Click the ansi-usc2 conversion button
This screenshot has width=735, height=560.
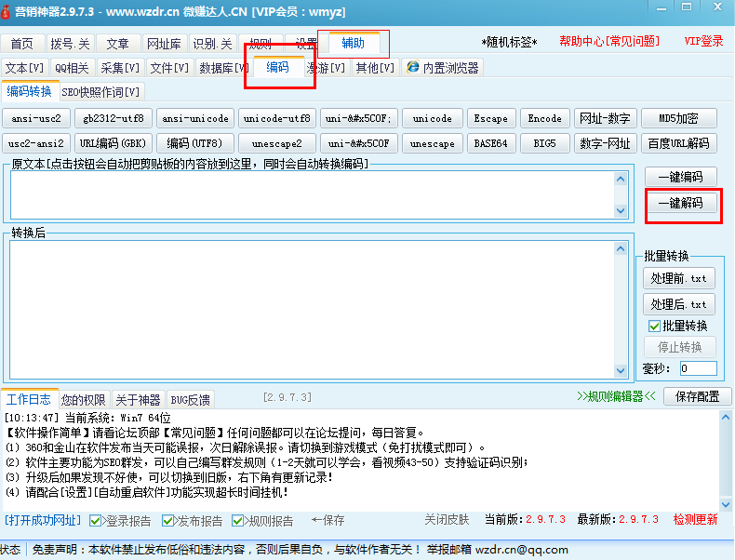(36, 118)
